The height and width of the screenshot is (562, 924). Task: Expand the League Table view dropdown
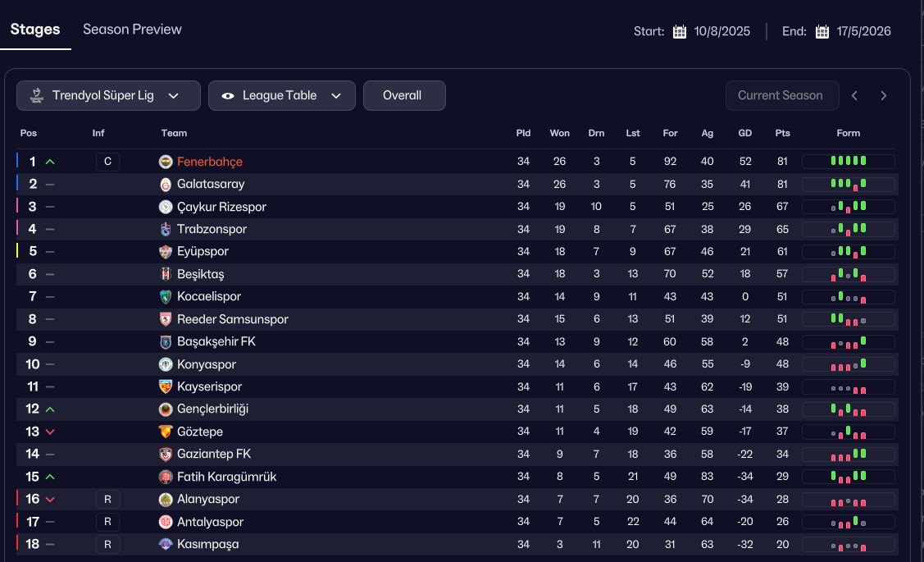pyautogui.click(x=281, y=95)
